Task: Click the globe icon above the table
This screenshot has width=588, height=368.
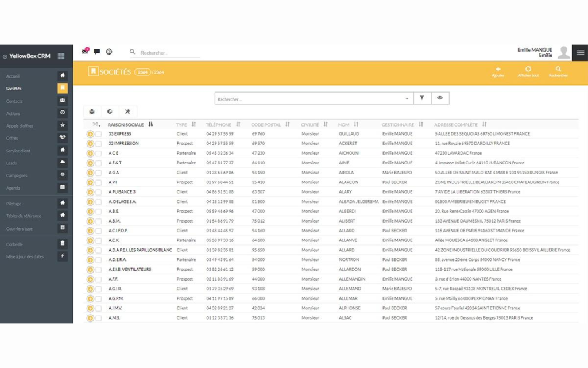Action: [x=110, y=112]
